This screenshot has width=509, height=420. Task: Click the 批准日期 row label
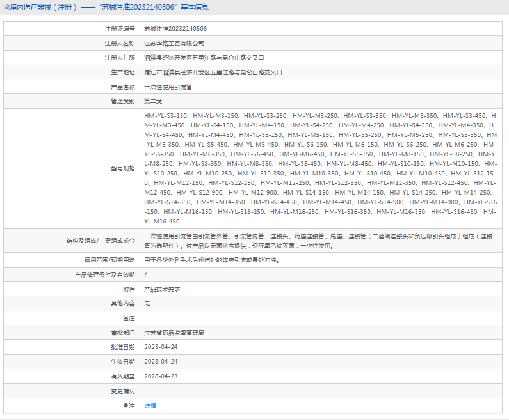click(123, 347)
